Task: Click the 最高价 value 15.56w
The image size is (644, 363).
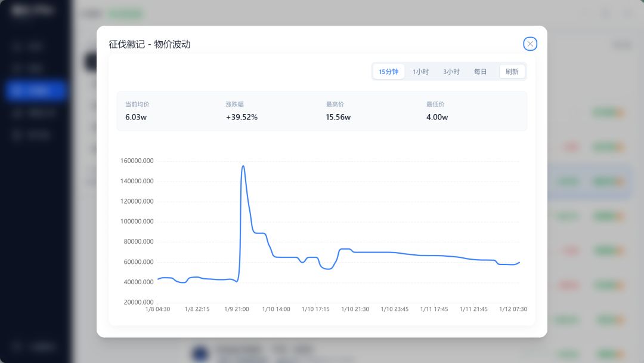Action: coord(338,117)
